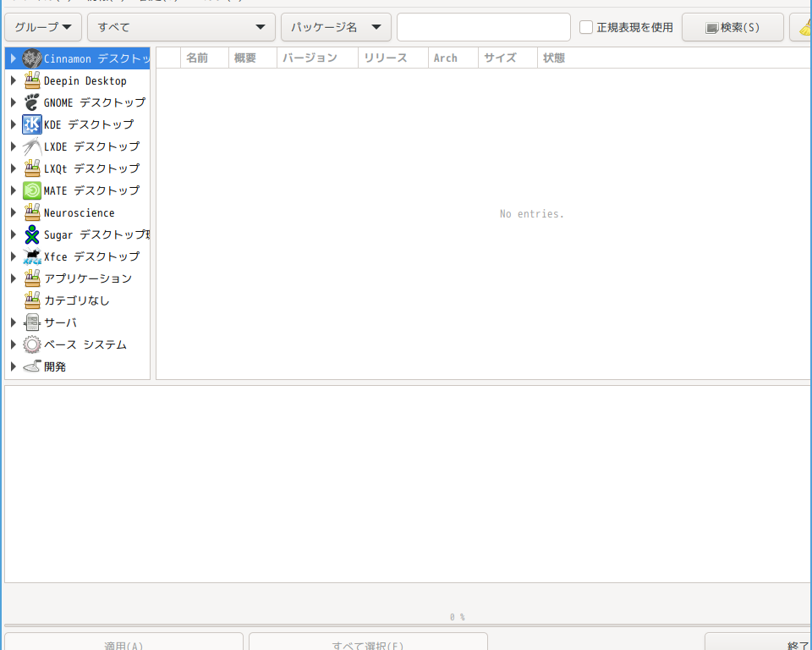This screenshot has width=812, height=650.
Task: Open the グループ view dropdown
Action: (x=43, y=27)
